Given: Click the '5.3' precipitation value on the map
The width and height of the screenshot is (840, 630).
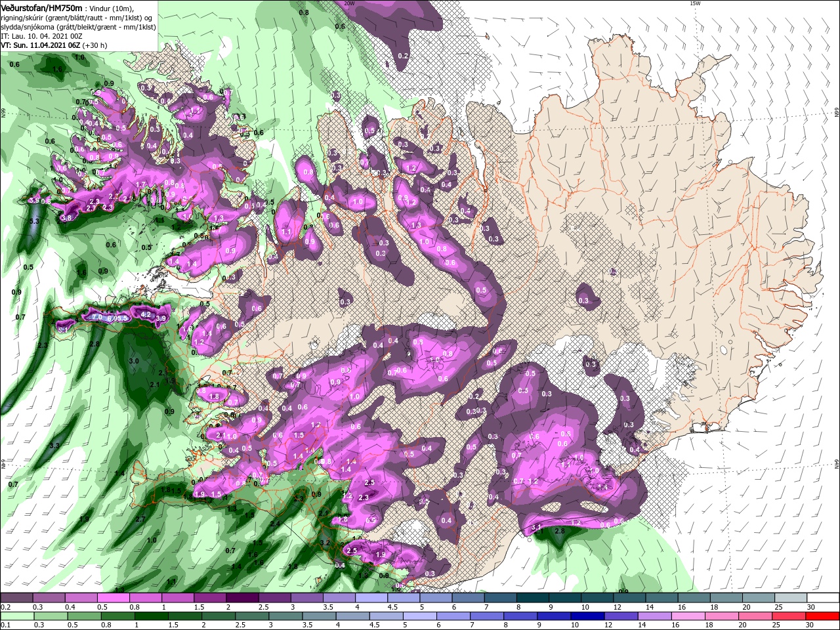Looking at the screenshot, I should click(35, 221).
